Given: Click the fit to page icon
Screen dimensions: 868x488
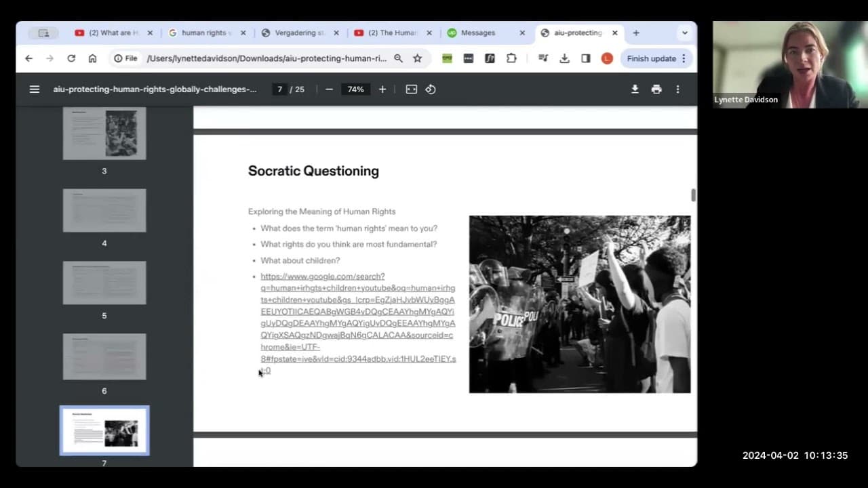Looking at the screenshot, I should 411,89.
